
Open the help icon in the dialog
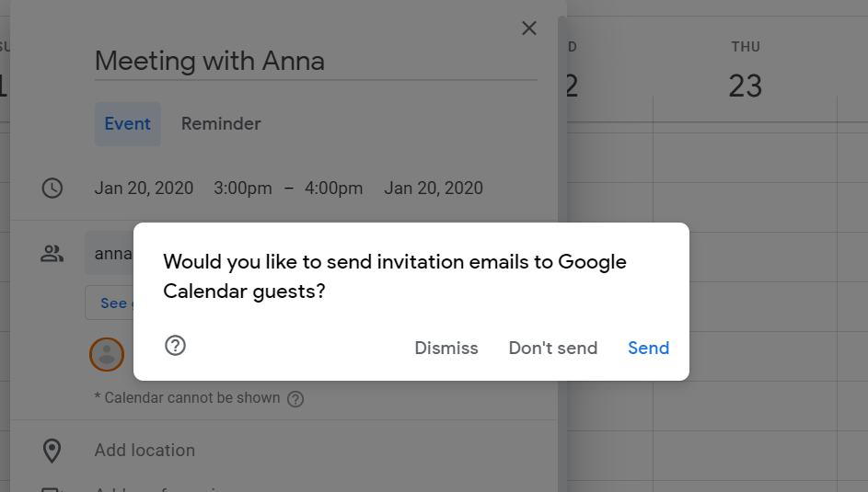(x=176, y=346)
